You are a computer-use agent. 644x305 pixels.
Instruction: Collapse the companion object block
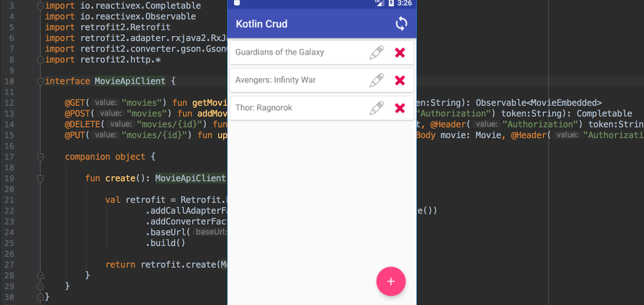[40, 157]
